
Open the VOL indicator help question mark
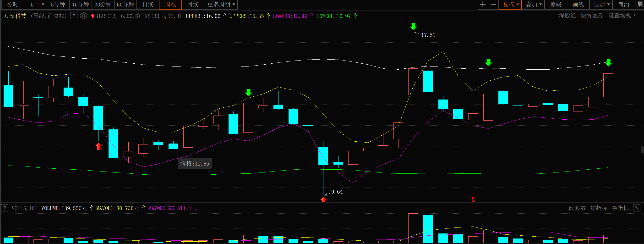5,208
